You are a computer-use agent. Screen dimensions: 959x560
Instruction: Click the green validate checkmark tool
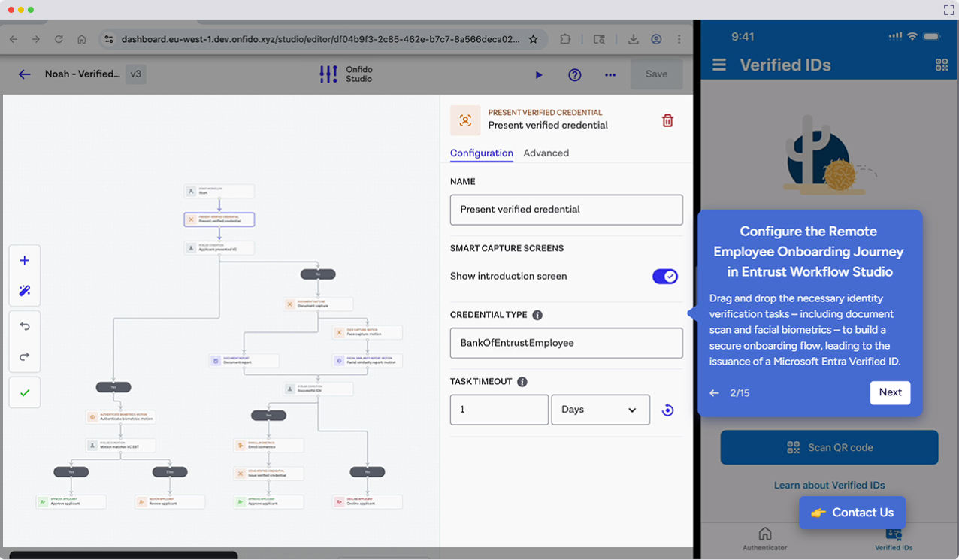[25, 392]
